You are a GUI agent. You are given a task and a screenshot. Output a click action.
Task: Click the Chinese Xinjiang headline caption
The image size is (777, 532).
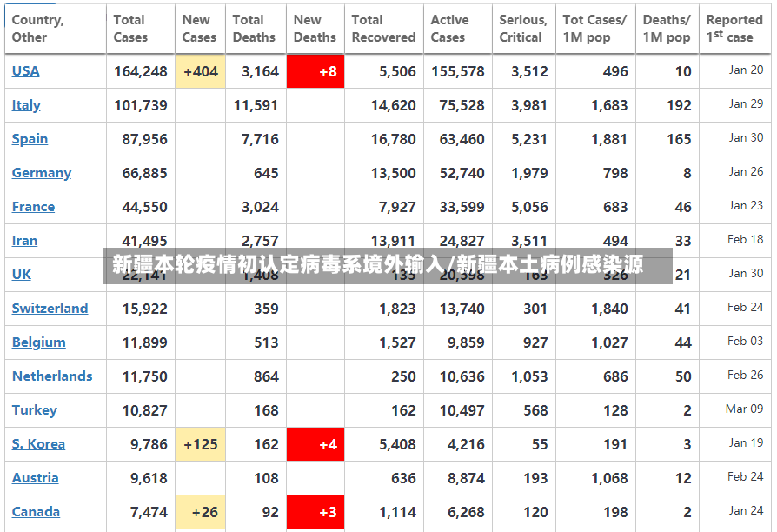(377, 264)
